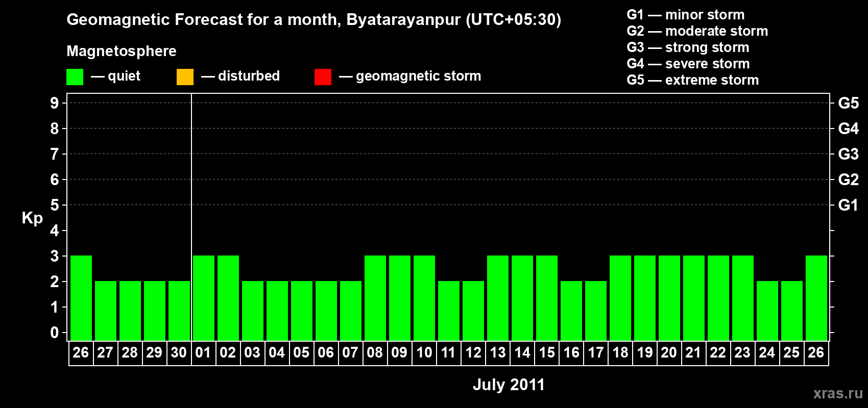
Task: Click date label 19 on x-axis
Action: [644, 352]
